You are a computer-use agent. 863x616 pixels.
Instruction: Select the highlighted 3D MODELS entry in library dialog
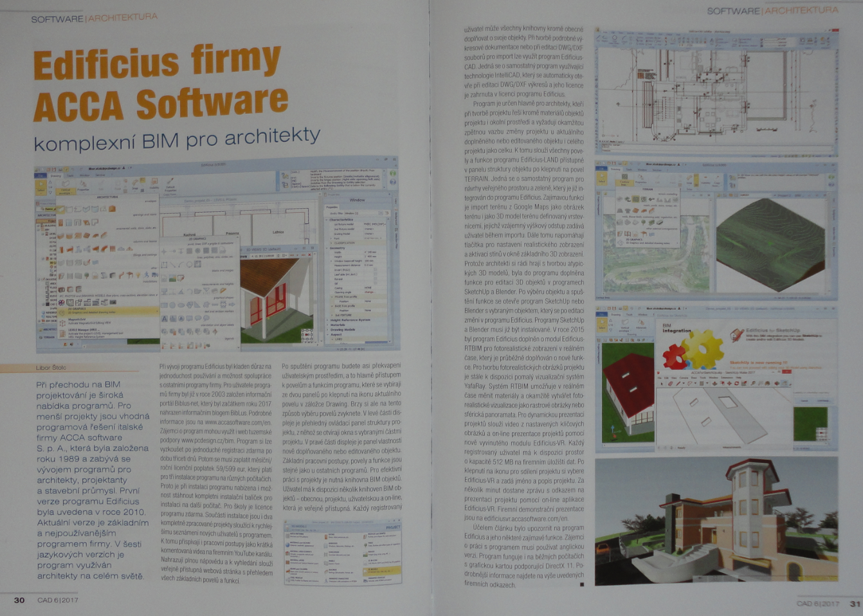coord(382,571)
